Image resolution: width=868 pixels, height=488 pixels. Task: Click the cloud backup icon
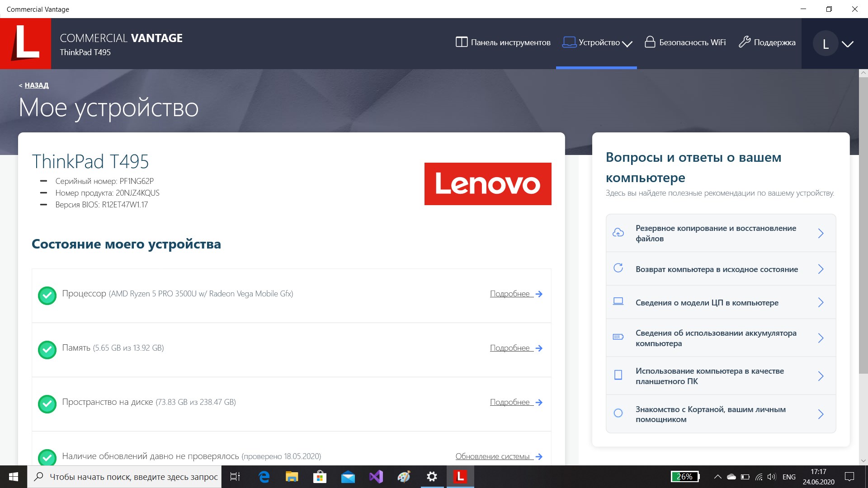point(618,232)
